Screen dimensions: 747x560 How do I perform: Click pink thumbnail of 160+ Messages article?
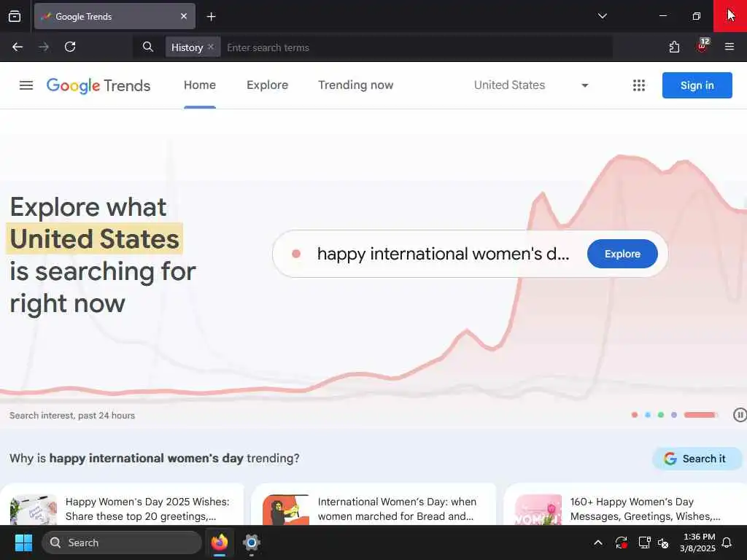click(x=538, y=510)
